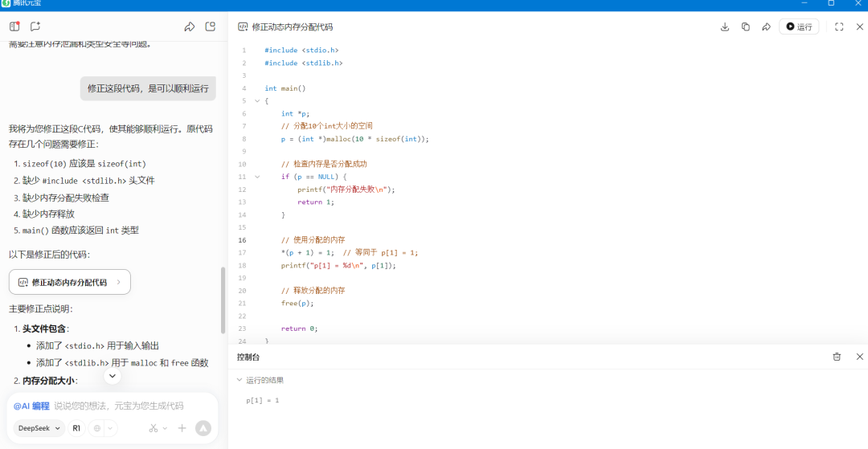Close the 控制台 console panel
This screenshot has height=449, width=868.
(860, 357)
